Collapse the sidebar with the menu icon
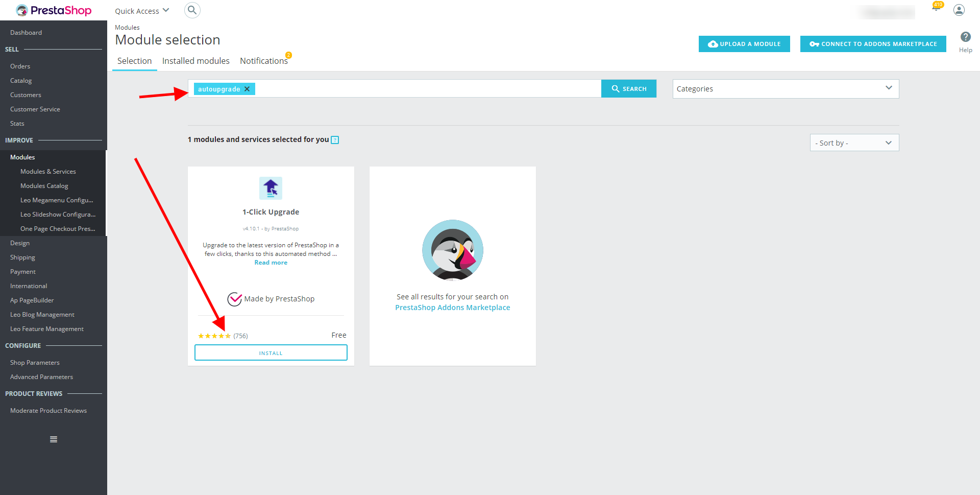Image resolution: width=980 pixels, height=495 pixels. pos(54,439)
